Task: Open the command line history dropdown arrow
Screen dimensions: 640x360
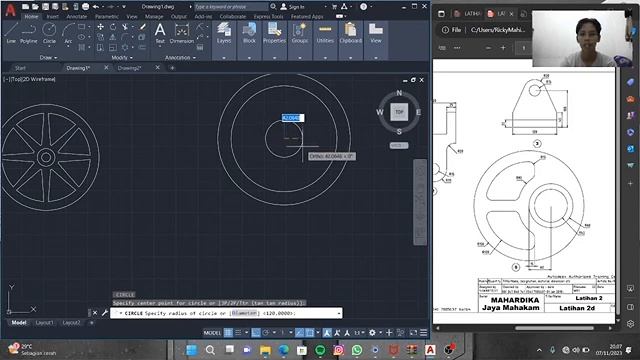Action: click(338, 313)
